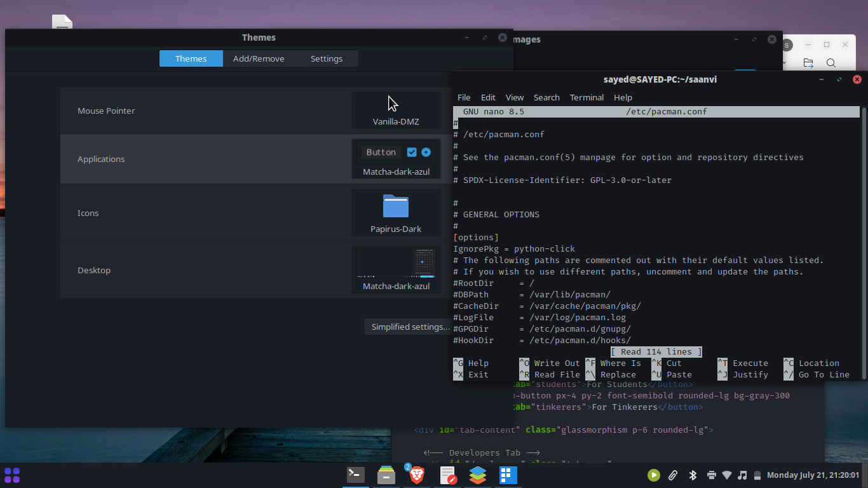Viewport: 868px width, 488px height.
Task: Click the panel clock showing Monday July 21
Action: [x=813, y=475]
